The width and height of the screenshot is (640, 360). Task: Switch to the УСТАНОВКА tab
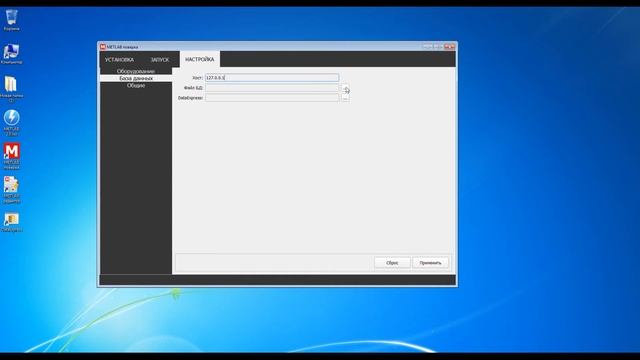coord(119,60)
